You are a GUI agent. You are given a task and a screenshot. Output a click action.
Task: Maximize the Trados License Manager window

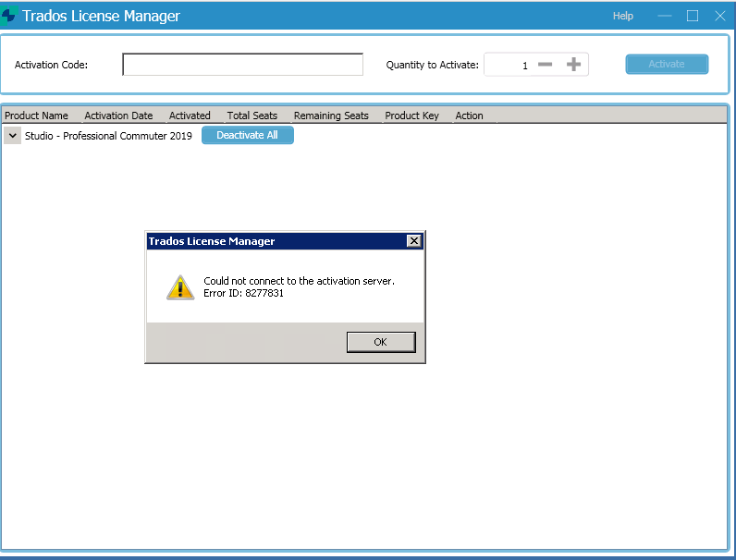coord(693,16)
